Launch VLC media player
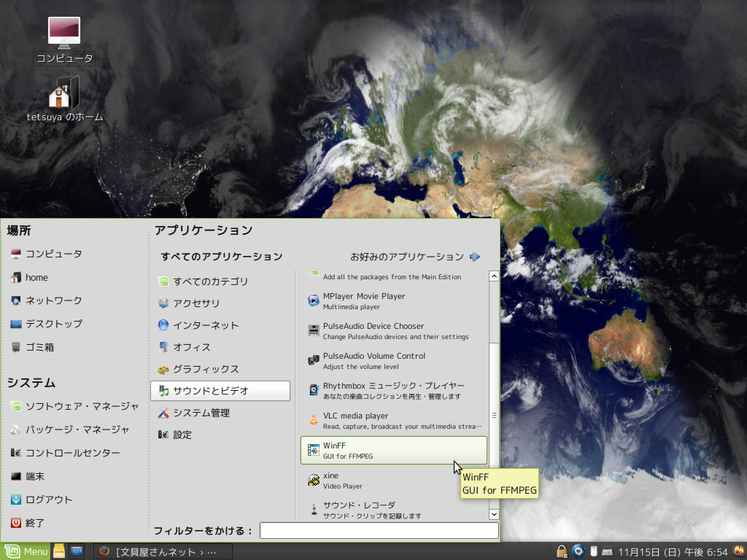The height and width of the screenshot is (560, 747). (x=394, y=421)
